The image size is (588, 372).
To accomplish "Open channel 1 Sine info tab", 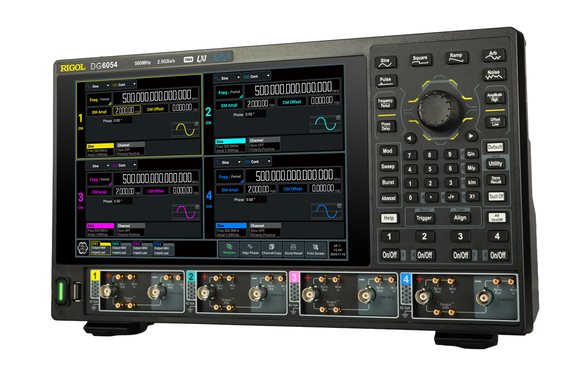I will pyautogui.click(x=100, y=149).
